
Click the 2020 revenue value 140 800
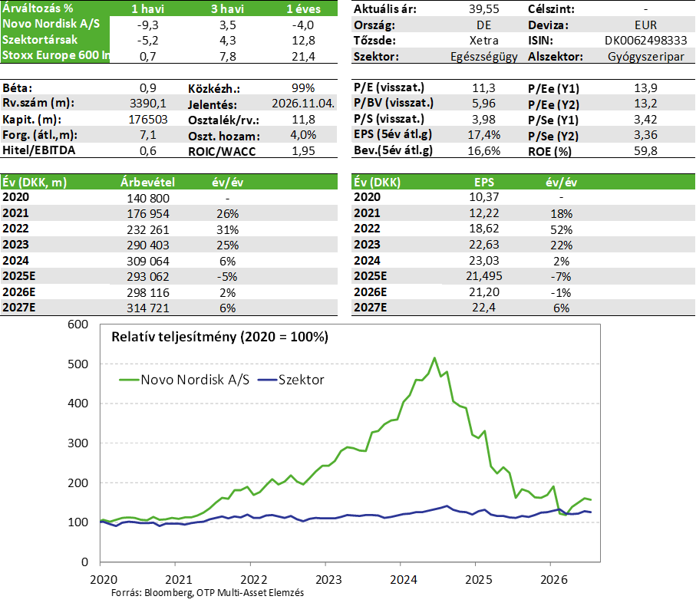click(148, 199)
